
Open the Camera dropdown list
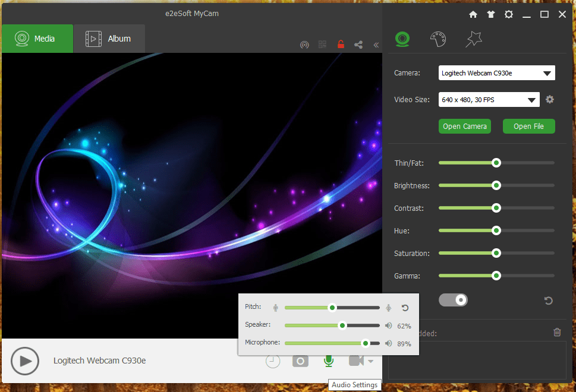click(497, 73)
